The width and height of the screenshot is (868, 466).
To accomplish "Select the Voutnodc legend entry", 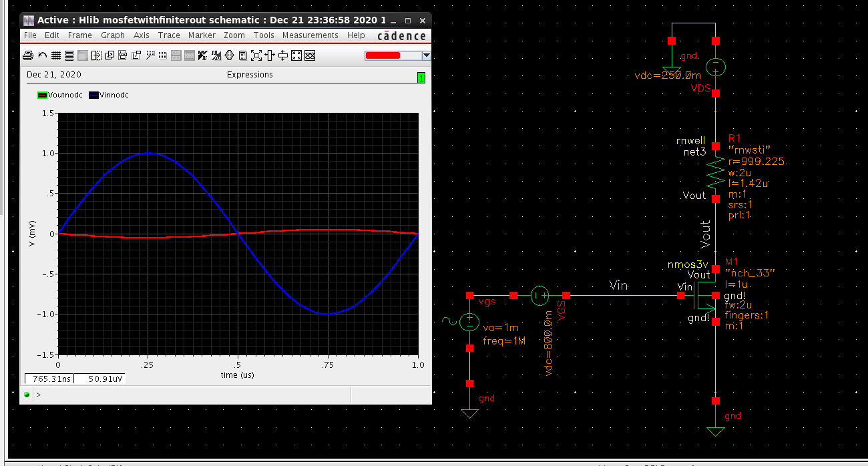I will [60, 95].
